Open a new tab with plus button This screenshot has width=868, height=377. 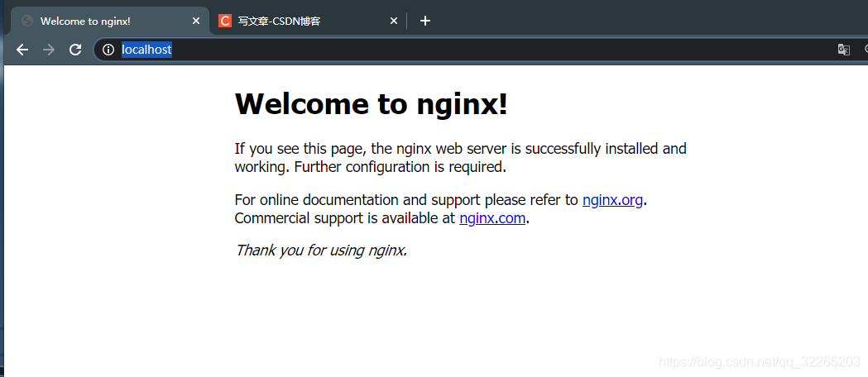click(424, 21)
